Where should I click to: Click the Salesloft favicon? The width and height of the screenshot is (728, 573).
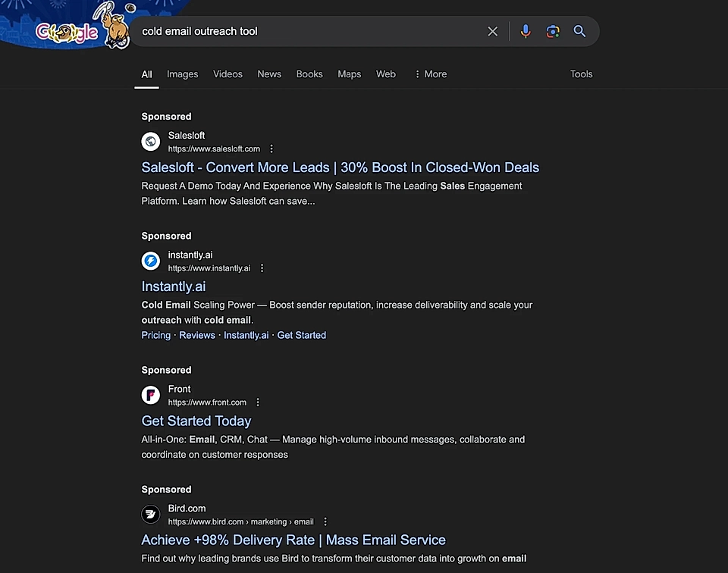pos(150,141)
